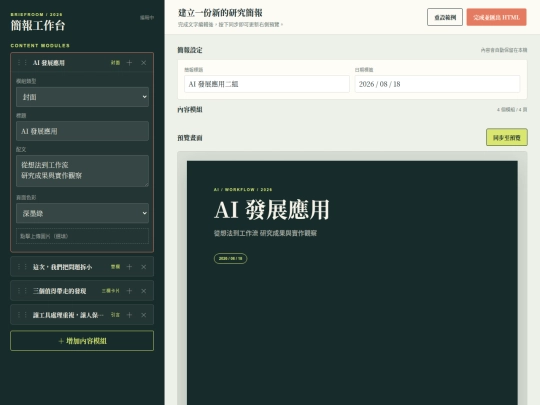Click the plus icon on the 三個值得帶走的發現 row
This screenshot has width=540, height=405.
pos(129,291)
